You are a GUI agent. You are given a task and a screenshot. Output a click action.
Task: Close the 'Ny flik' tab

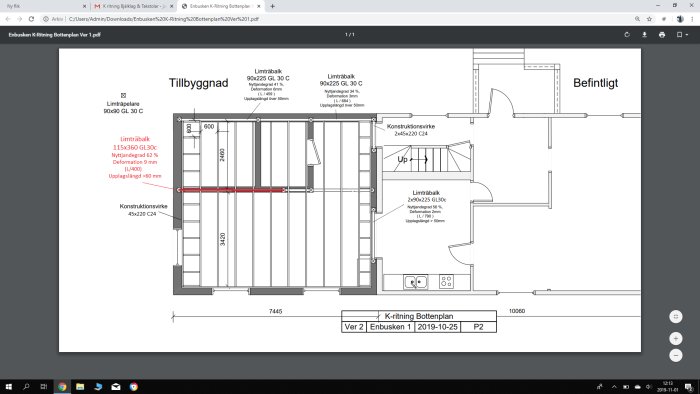[x=84, y=6]
